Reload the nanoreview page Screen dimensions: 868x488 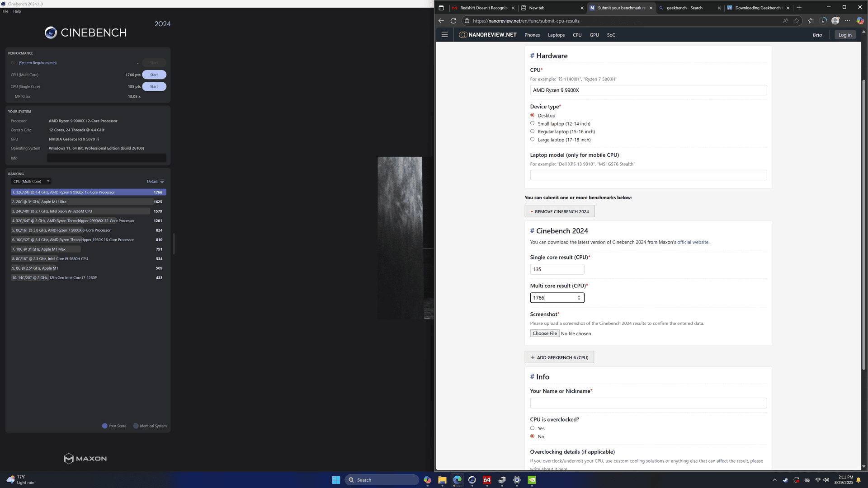click(453, 21)
